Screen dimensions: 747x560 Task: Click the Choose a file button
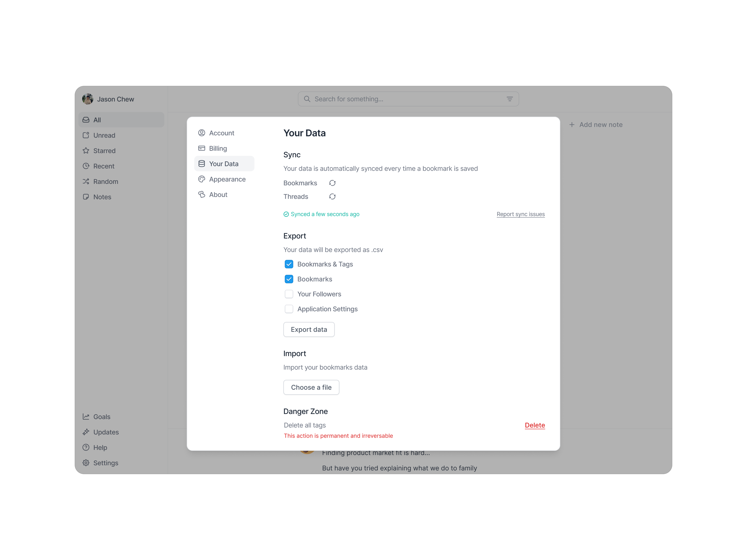point(311,387)
